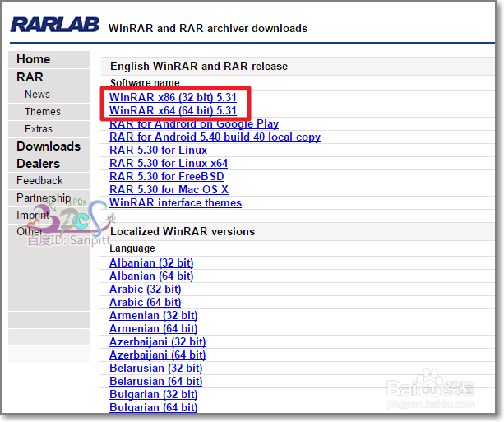Viewport: 504px width, 422px height.
Task: Download WinRAR x64 (64 bit) 5.31
Action: (x=173, y=110)
